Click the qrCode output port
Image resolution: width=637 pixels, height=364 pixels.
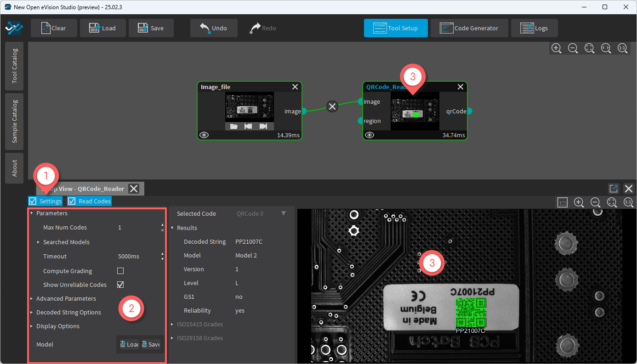point(469,111)
